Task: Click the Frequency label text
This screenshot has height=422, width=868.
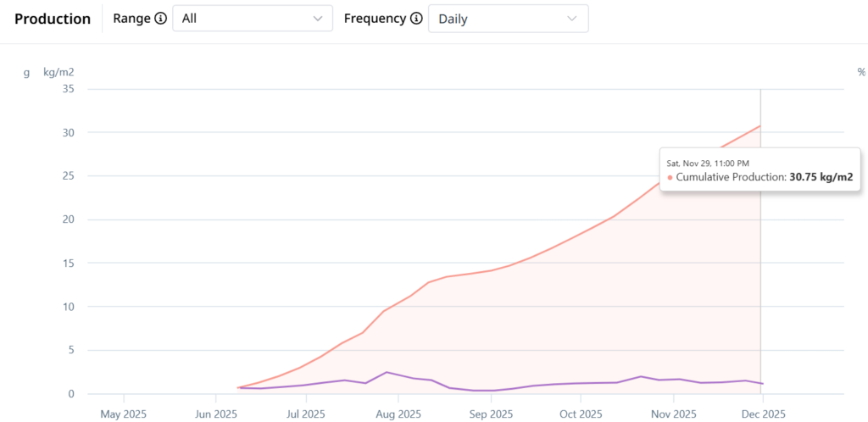Action: 375,19
